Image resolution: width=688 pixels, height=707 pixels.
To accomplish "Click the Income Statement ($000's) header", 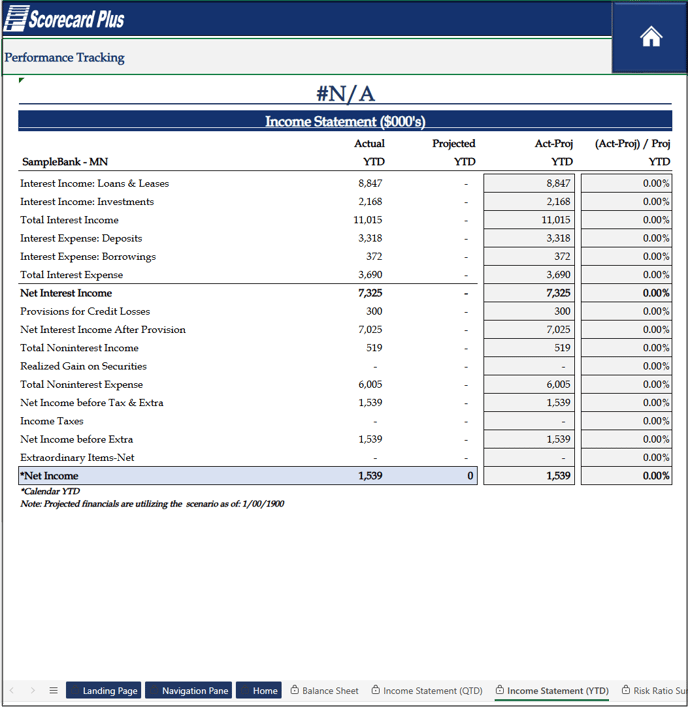I will [345, 121].
